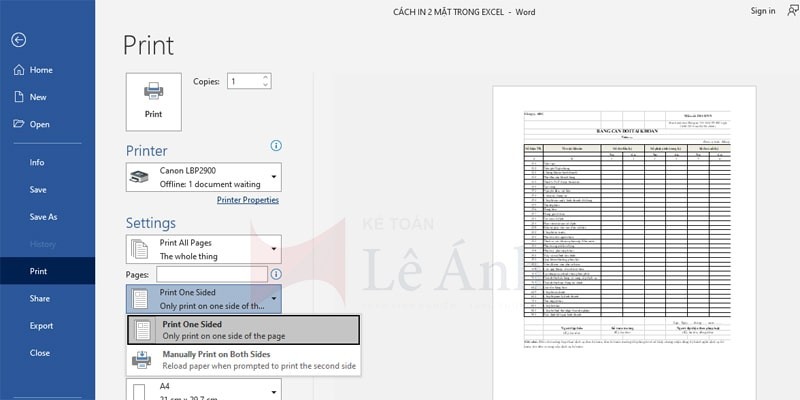
Task: Click the large Print button
Action: tap(154, 102)
